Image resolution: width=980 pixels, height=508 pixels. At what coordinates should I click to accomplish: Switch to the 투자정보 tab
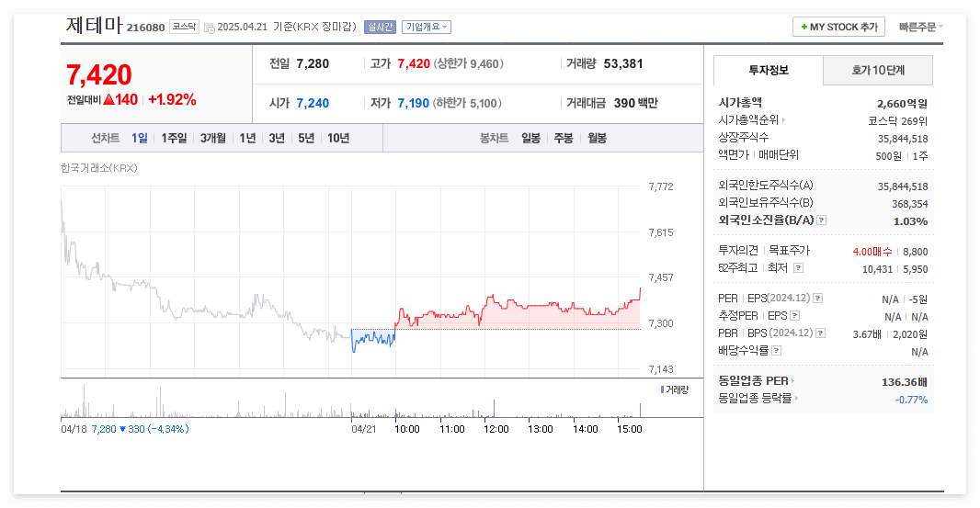(769, 70)
